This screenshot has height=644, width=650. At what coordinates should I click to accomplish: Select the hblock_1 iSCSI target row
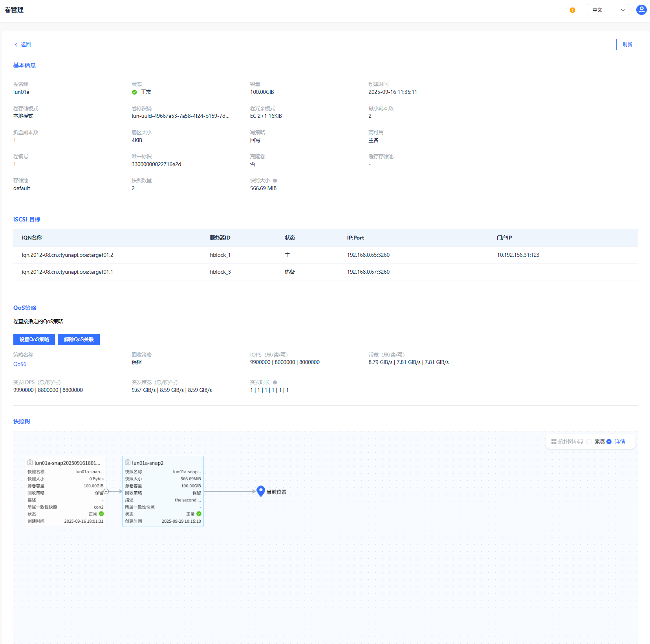pyautogui.click(x=220, y=255)
